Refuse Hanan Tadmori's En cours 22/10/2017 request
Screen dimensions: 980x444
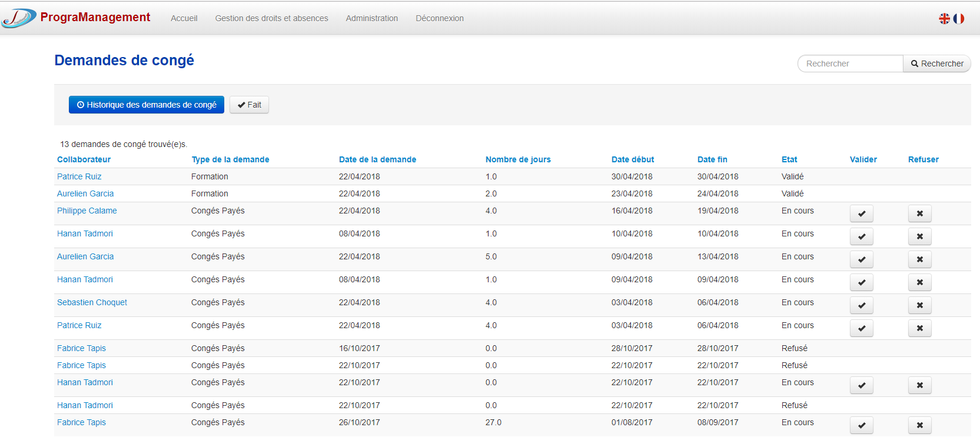click(920, 385)
